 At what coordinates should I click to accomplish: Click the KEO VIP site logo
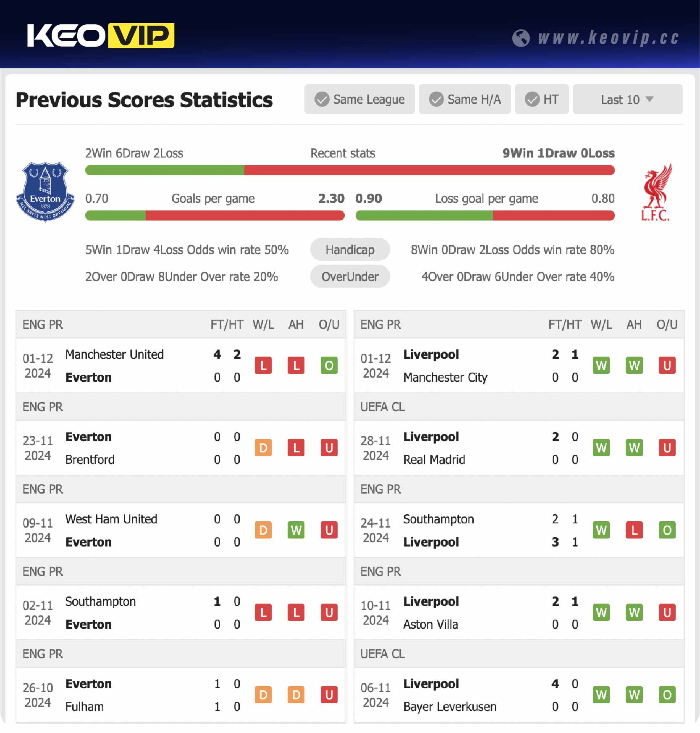(101, 36)
